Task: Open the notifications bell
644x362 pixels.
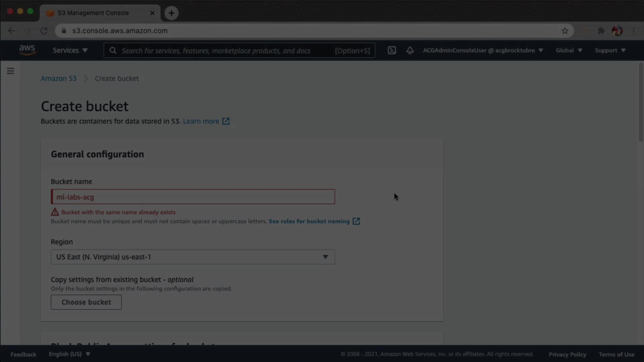Action: pos(410,50)
